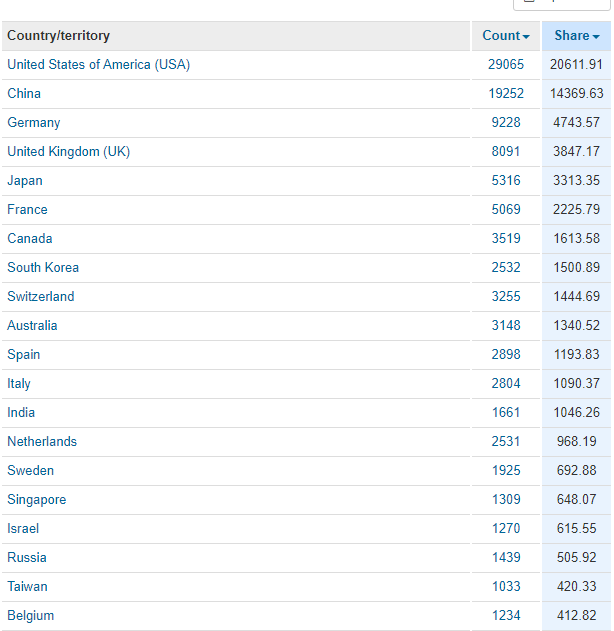Select United Kingdom (UK) link
This screenshot has width=614, height=631.
(68, 152)
